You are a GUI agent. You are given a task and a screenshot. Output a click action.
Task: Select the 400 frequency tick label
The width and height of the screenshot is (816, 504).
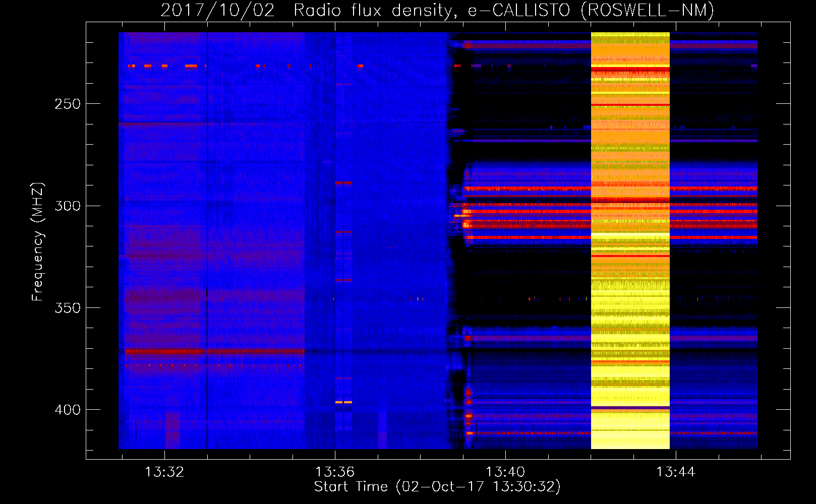68,410
